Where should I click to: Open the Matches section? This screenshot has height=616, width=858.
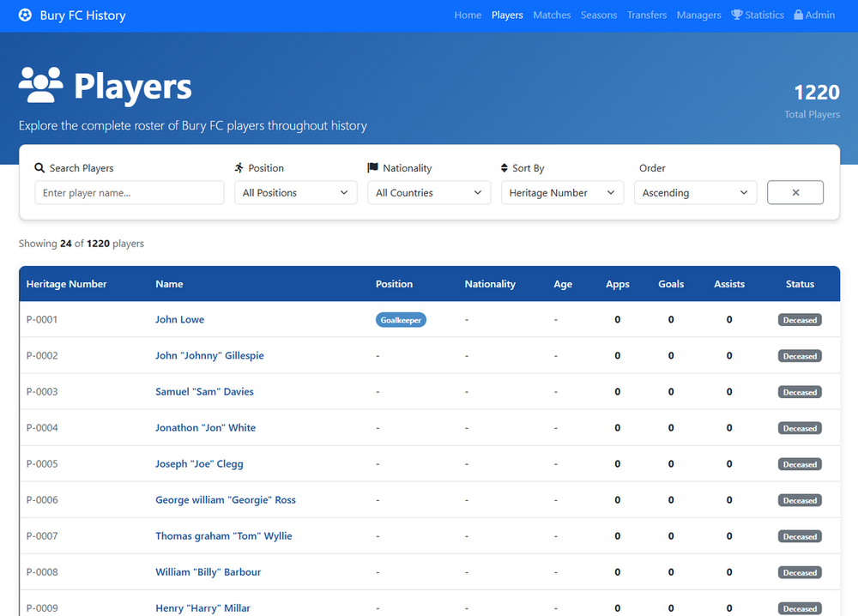point(552,15)
